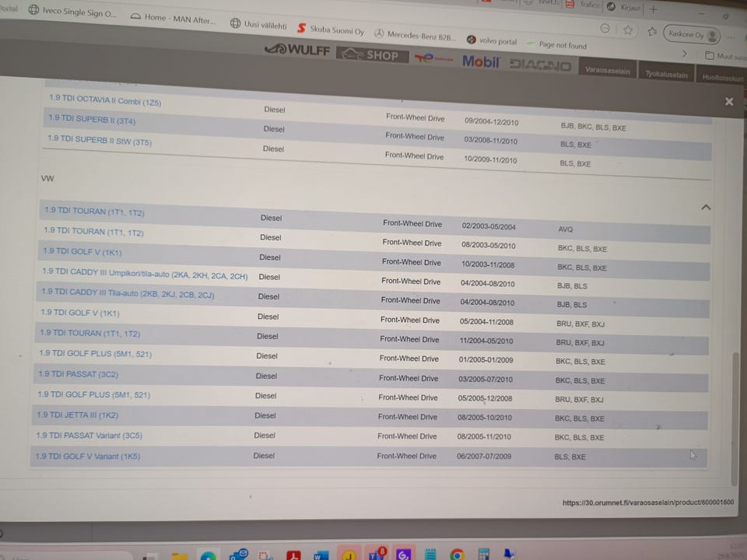
Task: Click the popup's vertical scrollbar thumb
Action: [735, 419]
